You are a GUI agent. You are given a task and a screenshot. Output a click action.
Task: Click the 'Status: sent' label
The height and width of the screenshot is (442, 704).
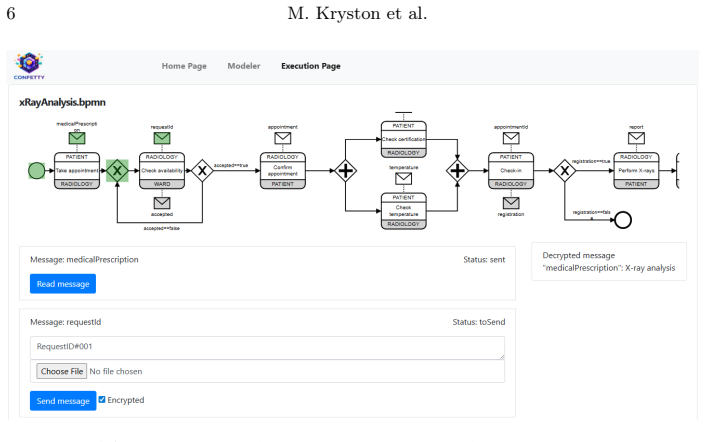484,260
